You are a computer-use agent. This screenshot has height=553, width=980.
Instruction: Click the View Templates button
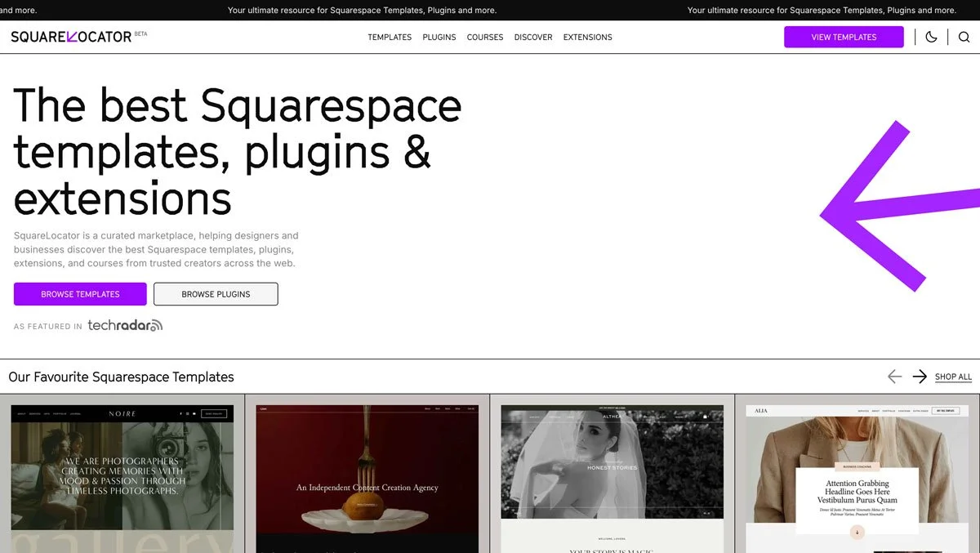(844, 37)
